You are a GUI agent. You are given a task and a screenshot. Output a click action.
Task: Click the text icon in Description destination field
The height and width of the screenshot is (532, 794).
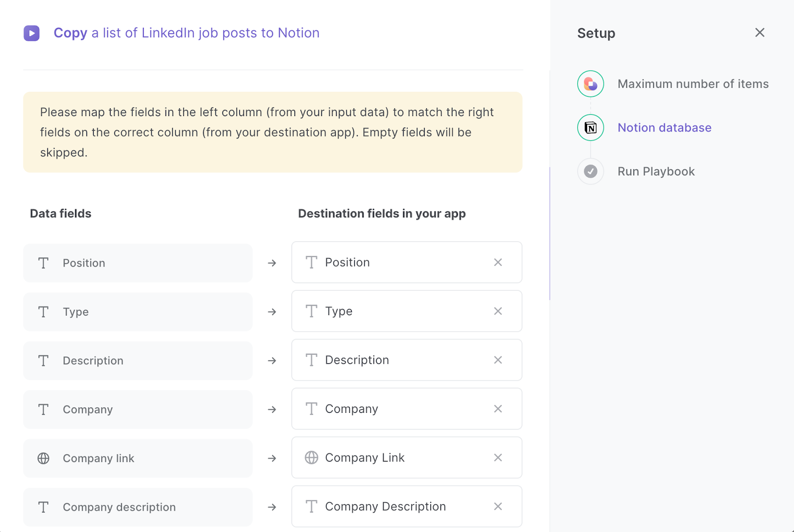tap(312, 360)
